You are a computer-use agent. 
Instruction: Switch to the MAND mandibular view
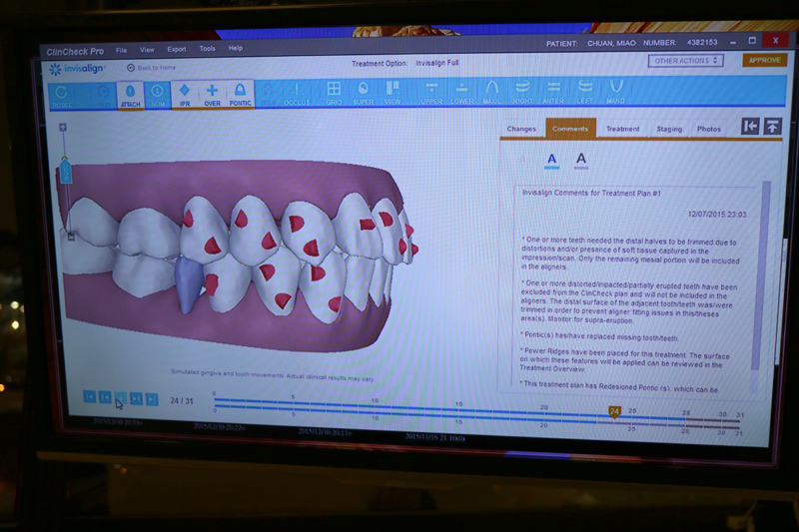(x=615, y=92)
